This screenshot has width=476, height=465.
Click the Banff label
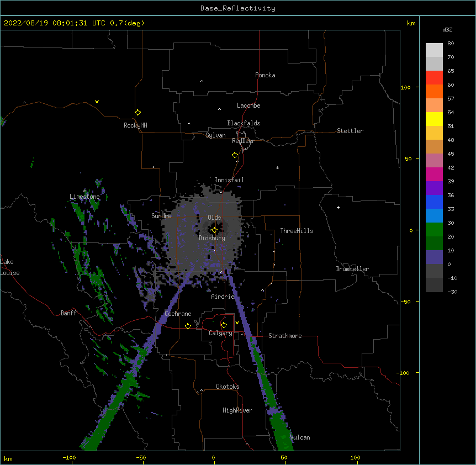68,313
